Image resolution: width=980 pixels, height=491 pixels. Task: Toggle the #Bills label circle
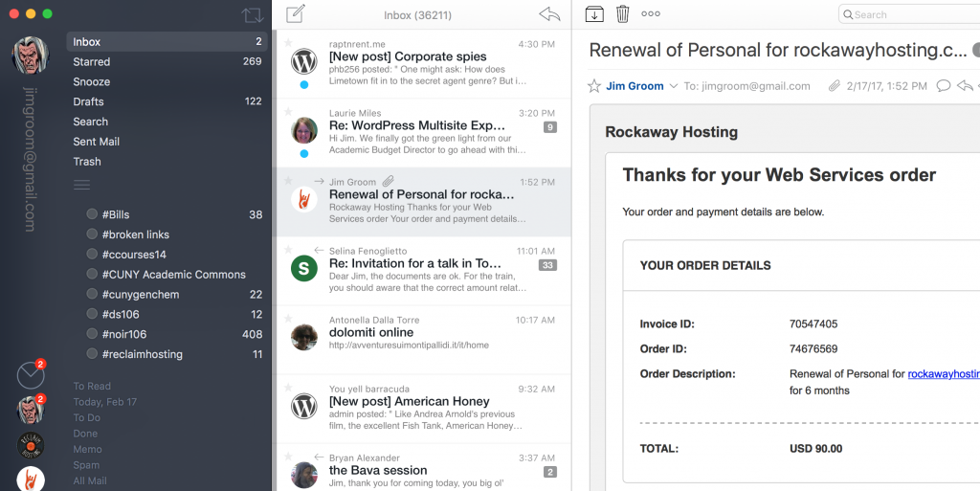(x=92, y=214)
